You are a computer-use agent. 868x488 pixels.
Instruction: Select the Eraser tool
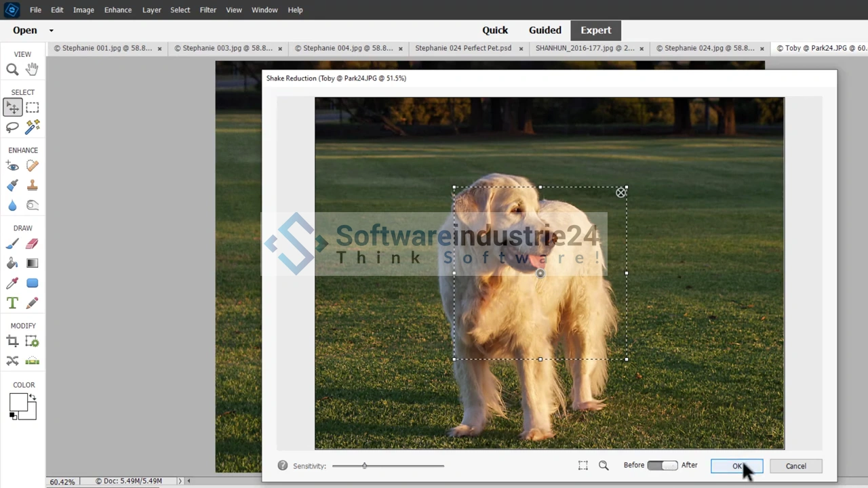[32, 244]
